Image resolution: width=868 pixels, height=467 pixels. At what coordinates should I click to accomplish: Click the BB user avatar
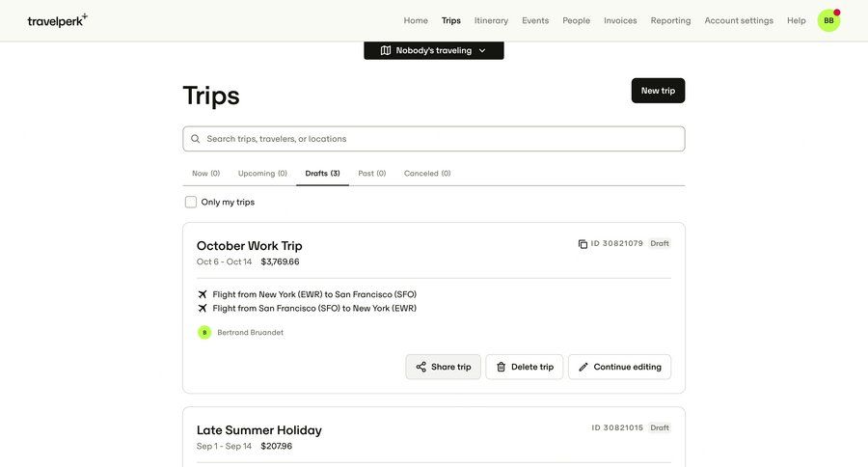pos(828,20)
